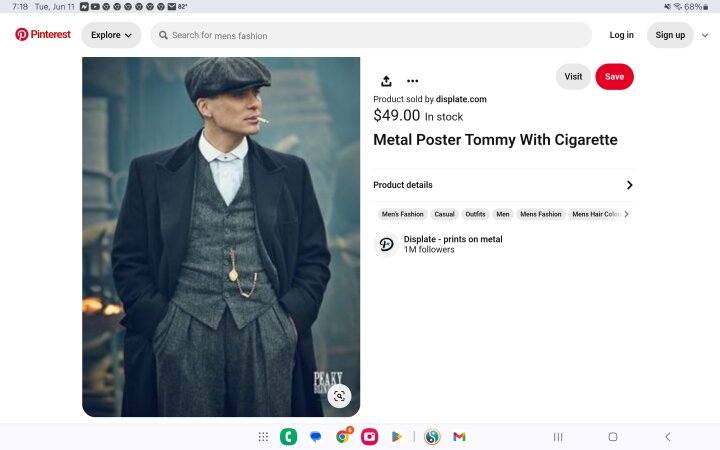This screenshot has width=720, height=450.
Task: Click the Search for mens fashion field
Action: [x=371, y=35]
